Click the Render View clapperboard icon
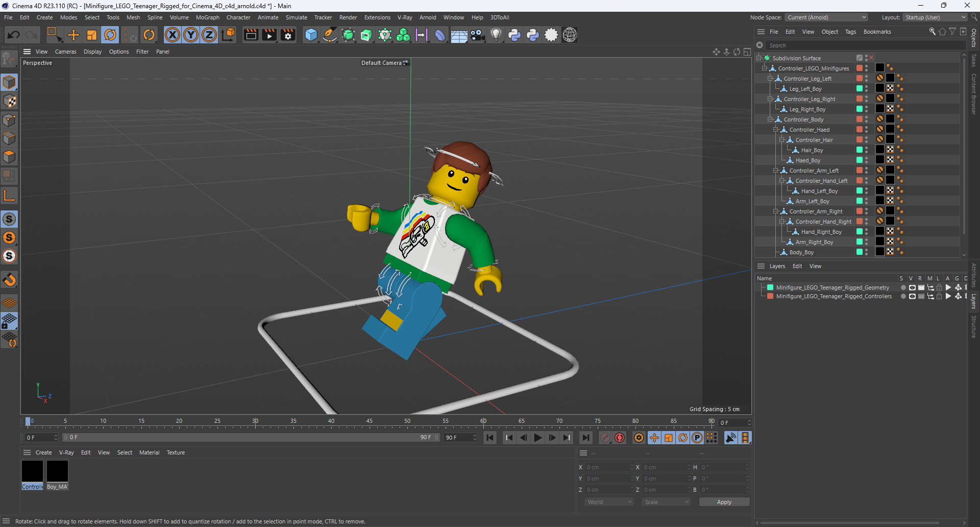Image resolution: width=980 pixels, height=527 pixels. pyautogui.click(x=251, y=35)
